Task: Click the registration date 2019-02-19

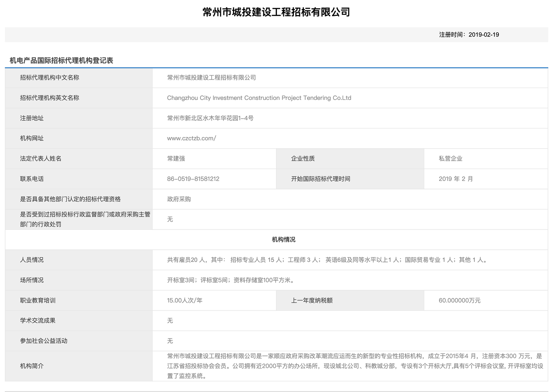Action: (x=483, y=35)
